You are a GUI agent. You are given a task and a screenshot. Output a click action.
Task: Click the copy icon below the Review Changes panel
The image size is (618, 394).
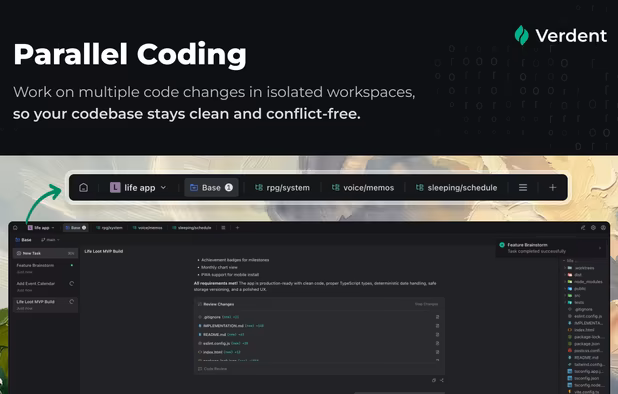coord(434,380)
